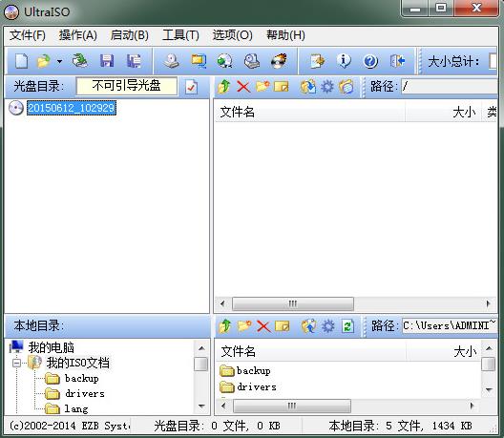Click the Burn CD/DVD Image icon
Viewport: 504px width, 438px height.
(x=279, y=61)
